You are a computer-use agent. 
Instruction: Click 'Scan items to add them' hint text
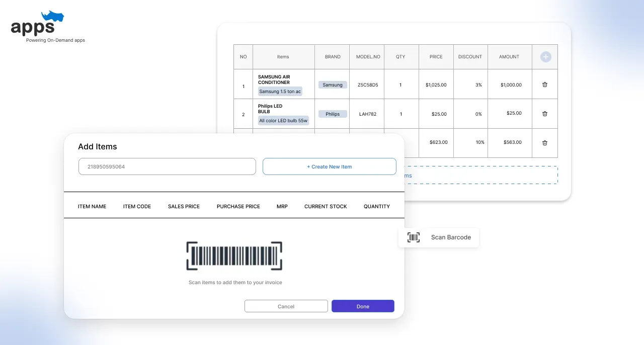point(235,283)
